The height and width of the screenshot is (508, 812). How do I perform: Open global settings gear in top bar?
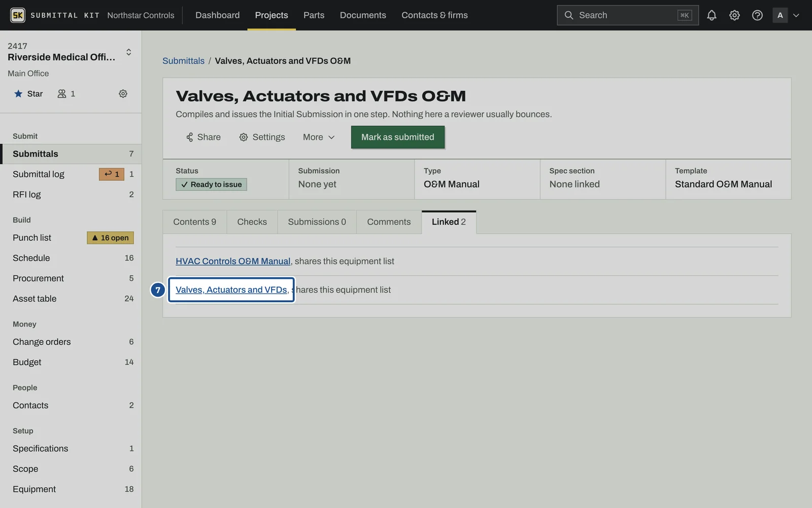click(x=734, y=15)
